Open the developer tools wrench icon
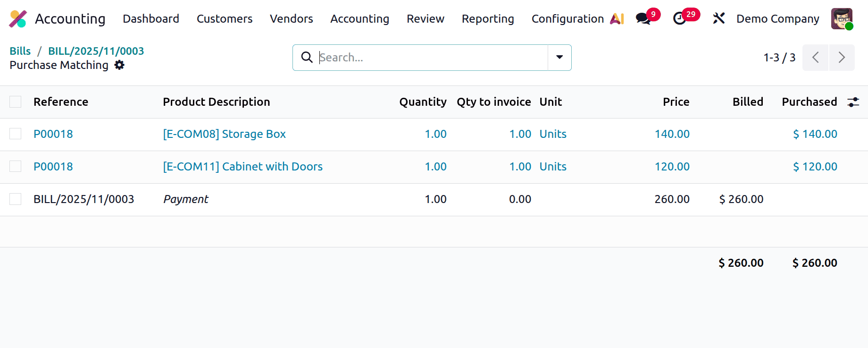Image resolution: width=868 pixels, height=348 pixels. pos(718,19)
